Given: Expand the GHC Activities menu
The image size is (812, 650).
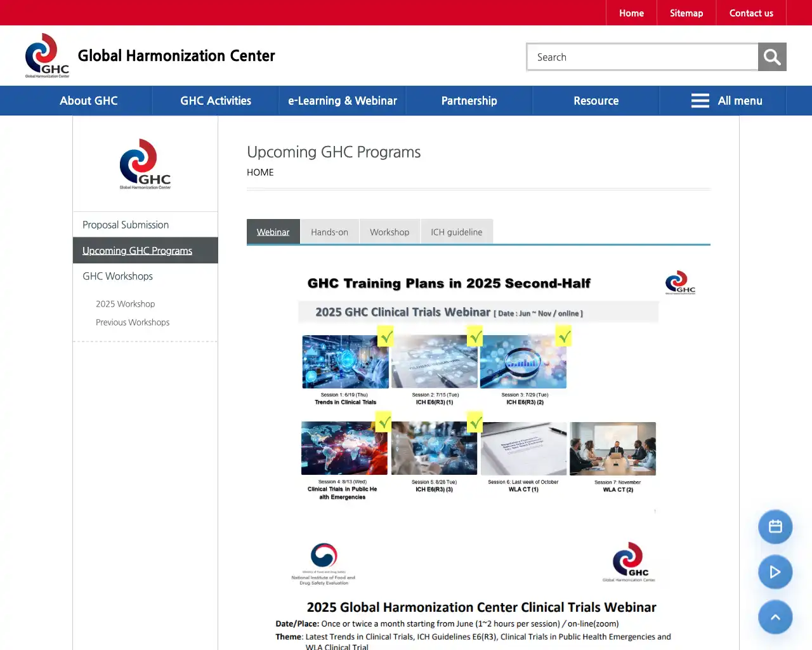Looking at the screenshot, I should click(216, 101).
